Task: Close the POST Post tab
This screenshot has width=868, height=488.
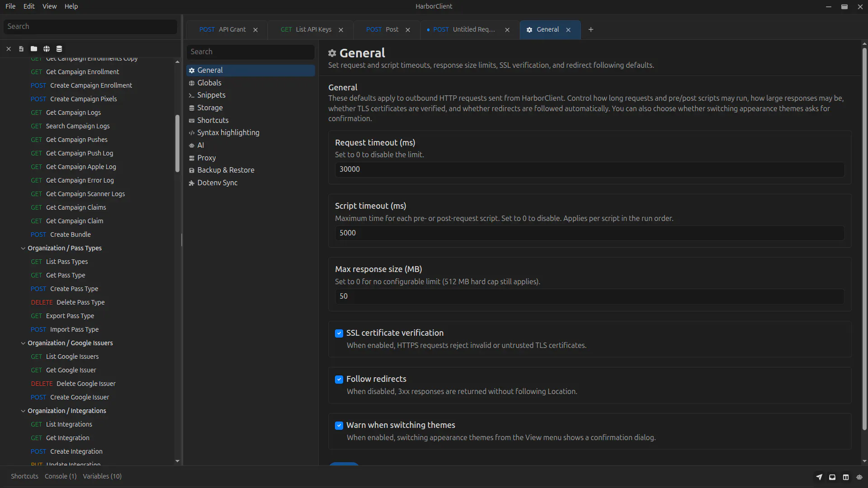Action: [408, 30]
